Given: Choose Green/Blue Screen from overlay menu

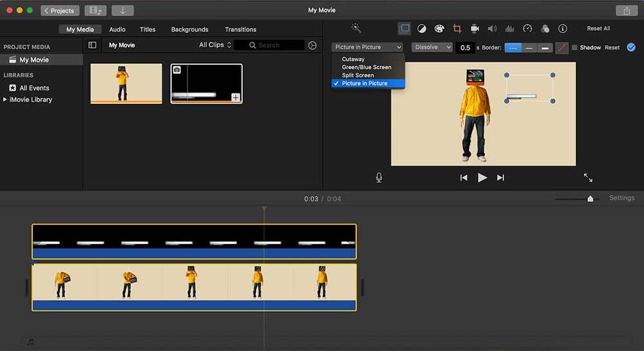Looking at the screenshot, I should pyautogui.click(x=366, y=67).
